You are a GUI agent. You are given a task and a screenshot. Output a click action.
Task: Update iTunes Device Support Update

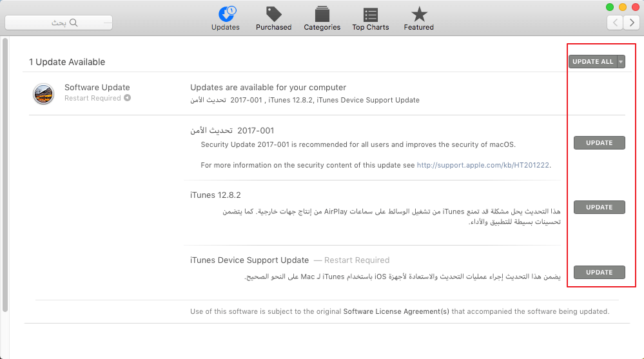tap(600, 273)
